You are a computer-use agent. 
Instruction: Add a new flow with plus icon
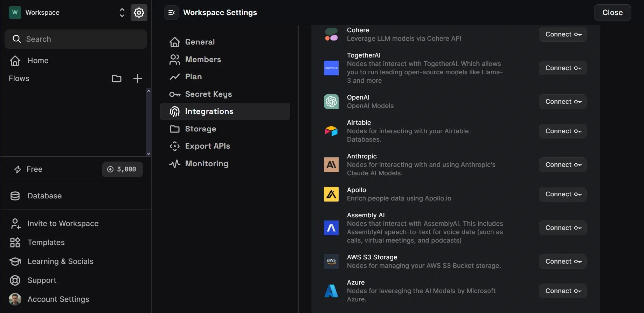[x=138, y=79]
